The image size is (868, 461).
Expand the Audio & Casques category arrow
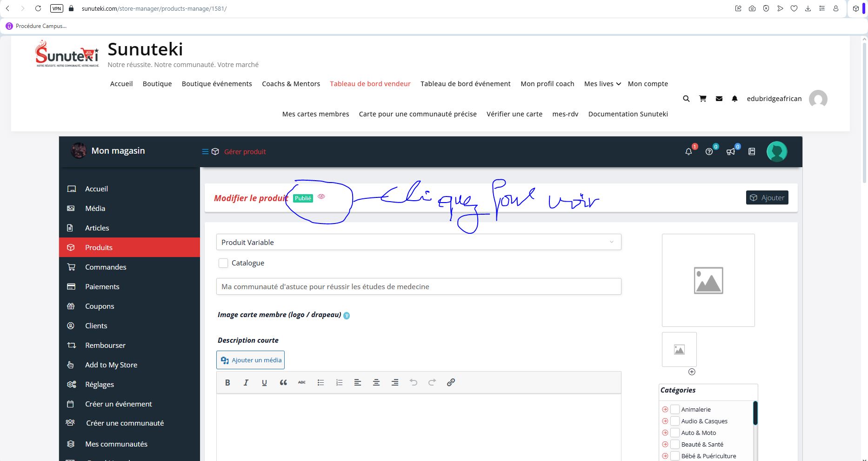(x=665, y=421)
